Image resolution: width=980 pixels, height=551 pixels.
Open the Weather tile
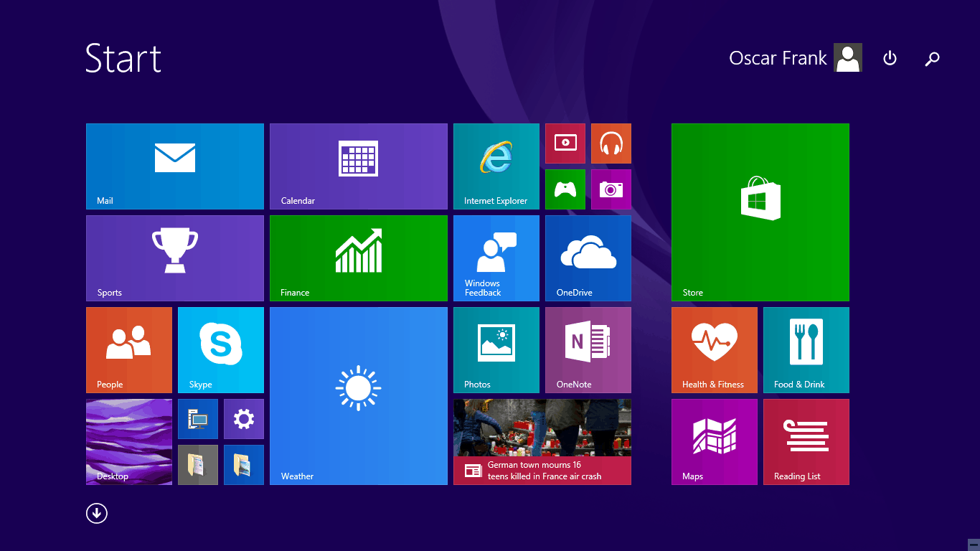point(359,396)
